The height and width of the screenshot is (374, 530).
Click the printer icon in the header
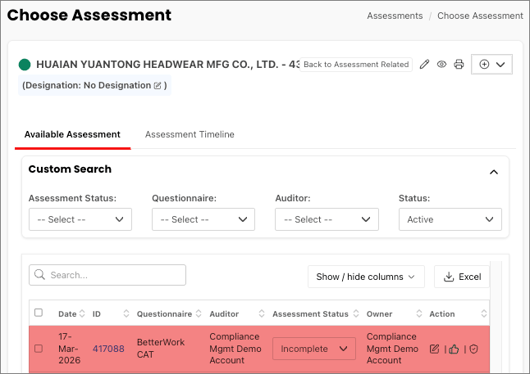tap(459, 64)
